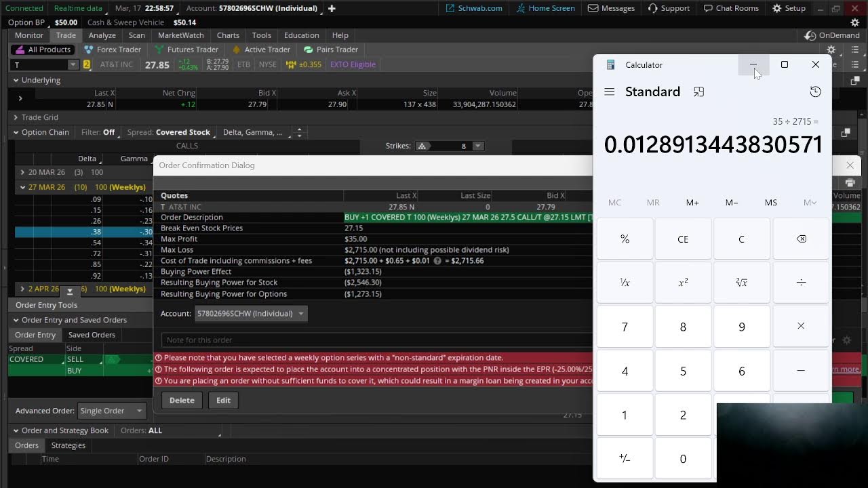Open thinkorswim Setup gear menu
This screenshot has width=868, height=488.
point(789,8)
